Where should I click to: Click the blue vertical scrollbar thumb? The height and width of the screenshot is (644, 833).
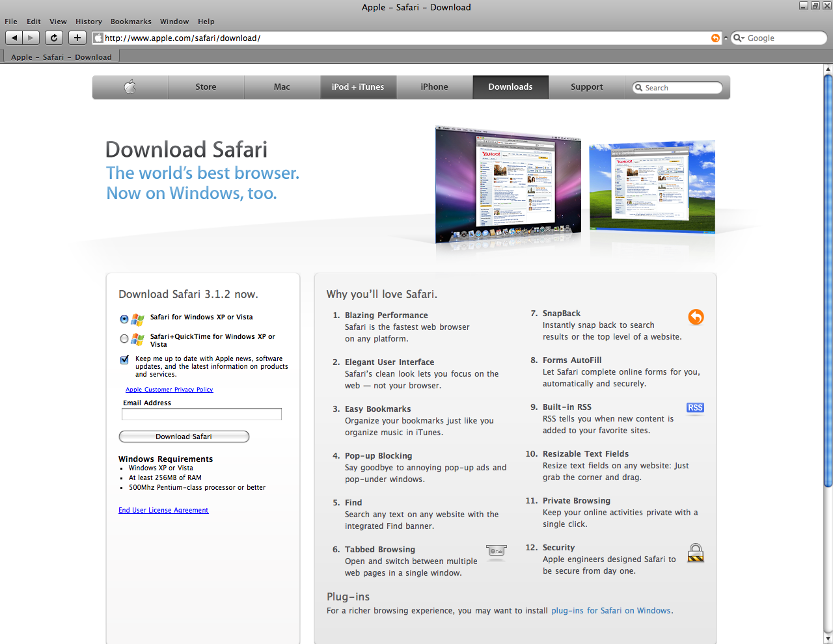click(828, 280)
